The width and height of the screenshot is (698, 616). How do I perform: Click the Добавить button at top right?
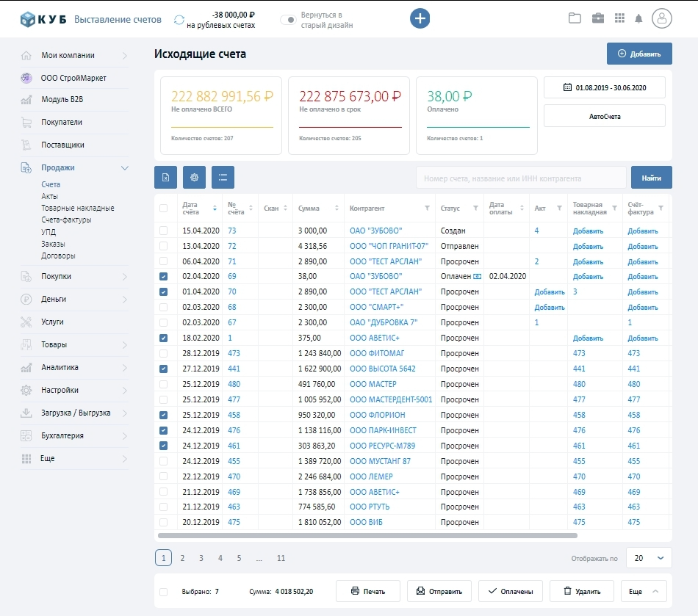[638, 54]
